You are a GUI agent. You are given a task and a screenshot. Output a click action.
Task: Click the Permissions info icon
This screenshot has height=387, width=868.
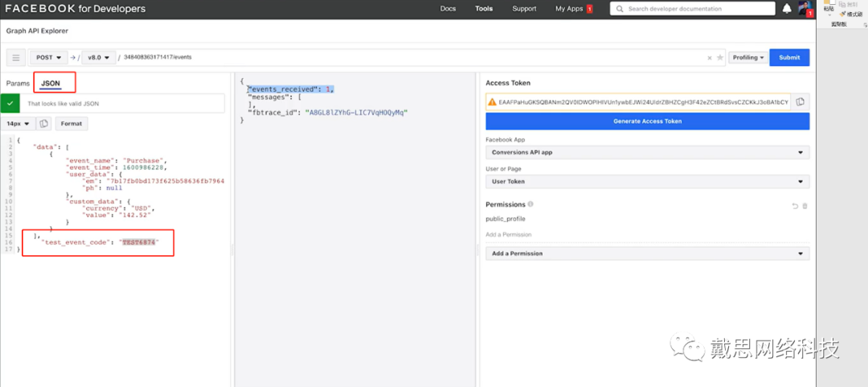pos(531,204)
